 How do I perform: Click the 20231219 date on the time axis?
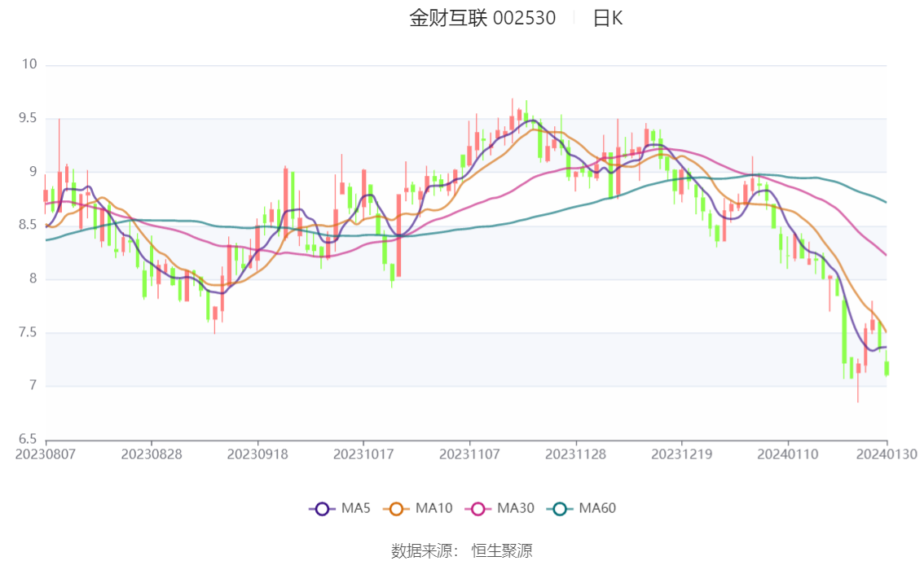click(681, 454)
